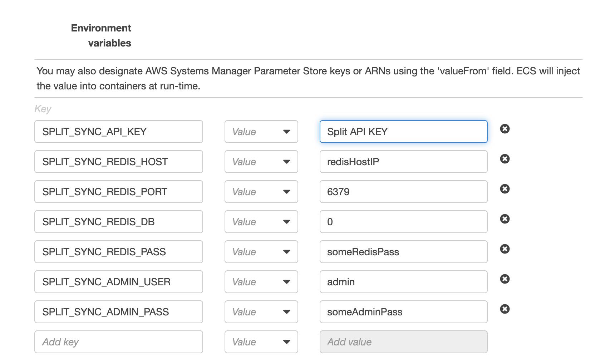Click the someRedisPass value field
The image size is (600, 364).
coord(403,252)
